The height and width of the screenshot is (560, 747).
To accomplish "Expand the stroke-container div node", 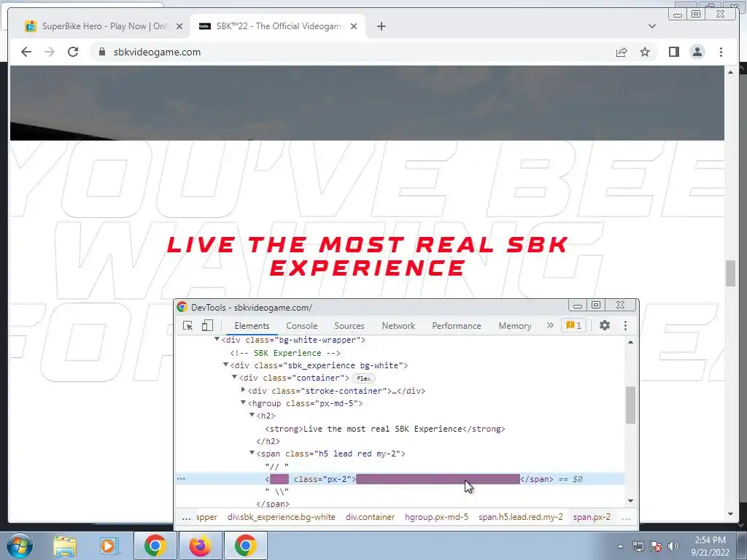I will pyautogui.click(x=244, y=389).
